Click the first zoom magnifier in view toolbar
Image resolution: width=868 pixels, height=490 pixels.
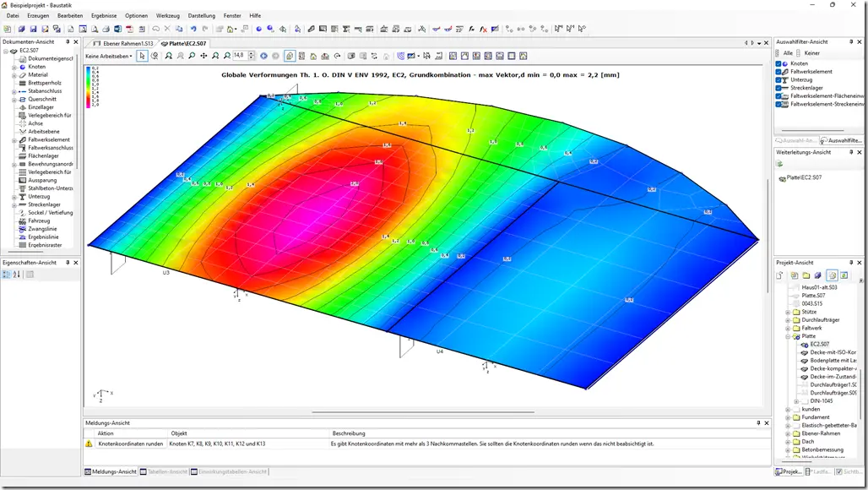(169, 56)
